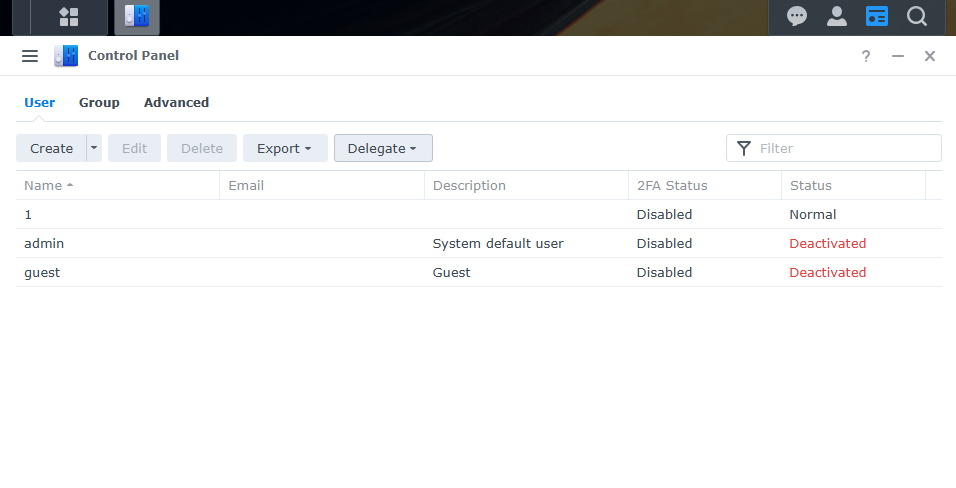
Task: Click the Control Panel taskbar icon
Action: pyautogui.click(x=136, y=16)
